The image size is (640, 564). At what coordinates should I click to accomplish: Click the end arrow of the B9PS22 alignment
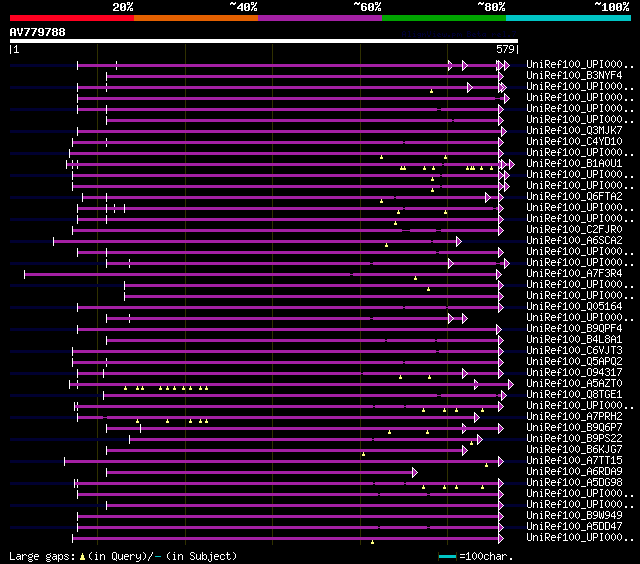[480, 440]
